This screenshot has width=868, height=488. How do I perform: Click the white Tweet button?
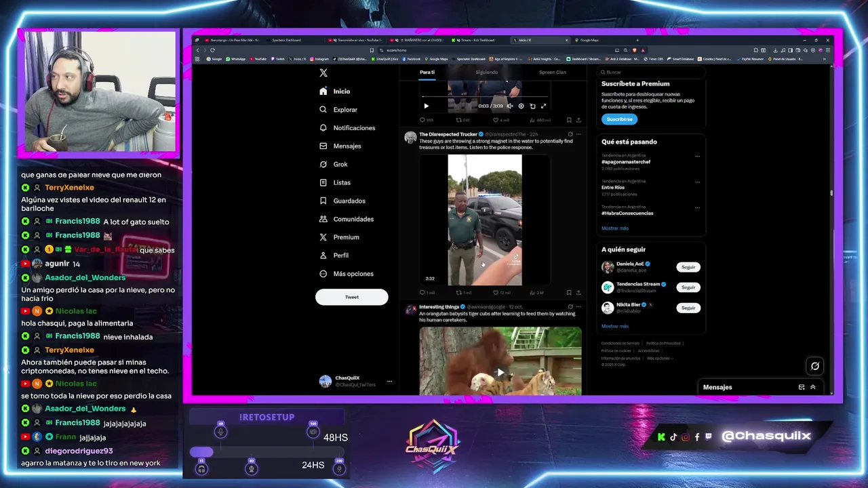coord(351,297)
